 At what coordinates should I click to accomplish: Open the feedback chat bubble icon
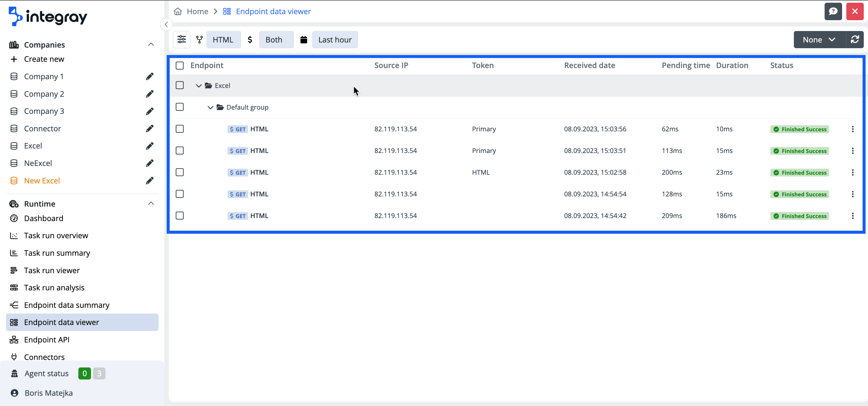(833, 11)
